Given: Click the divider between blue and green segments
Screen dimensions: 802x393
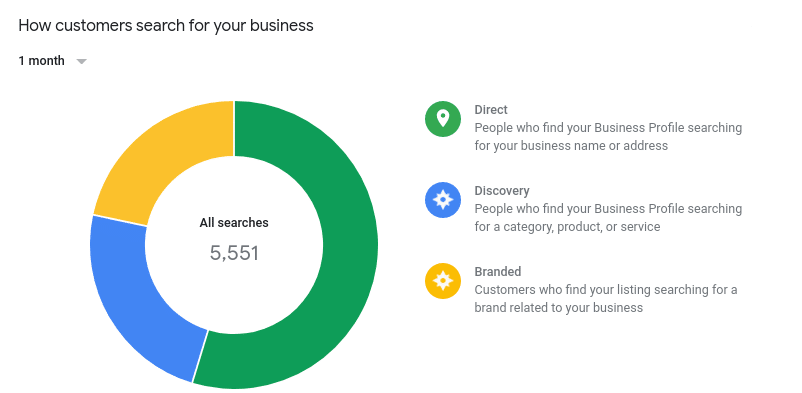Looking at the screenshot, I should point(200,356).
